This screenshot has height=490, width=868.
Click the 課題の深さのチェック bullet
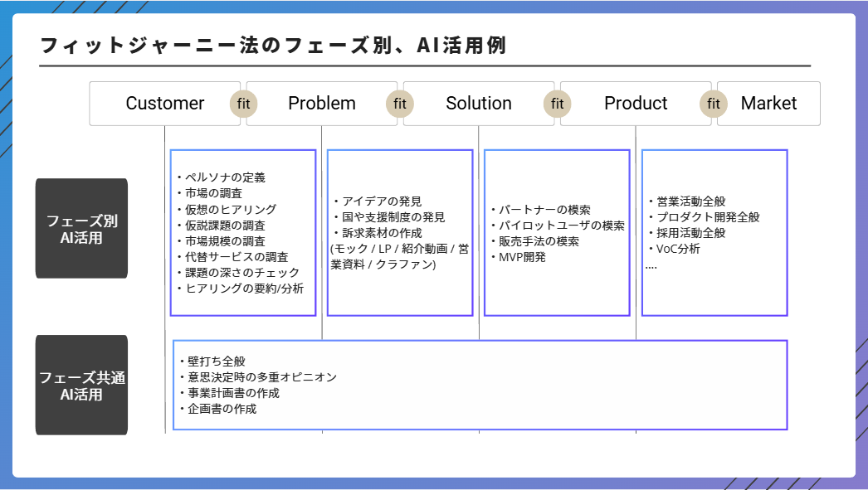click(238, 273)
